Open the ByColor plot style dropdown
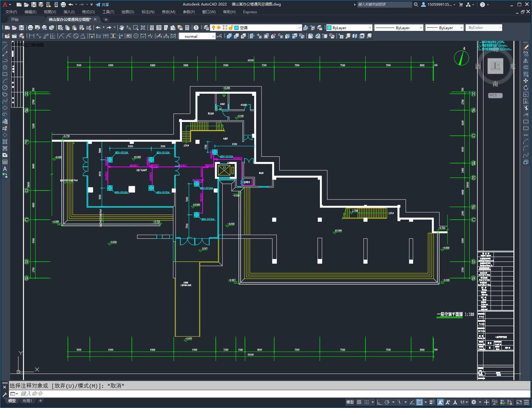This screenshot has width=532, height=408. tap(484, 28)
